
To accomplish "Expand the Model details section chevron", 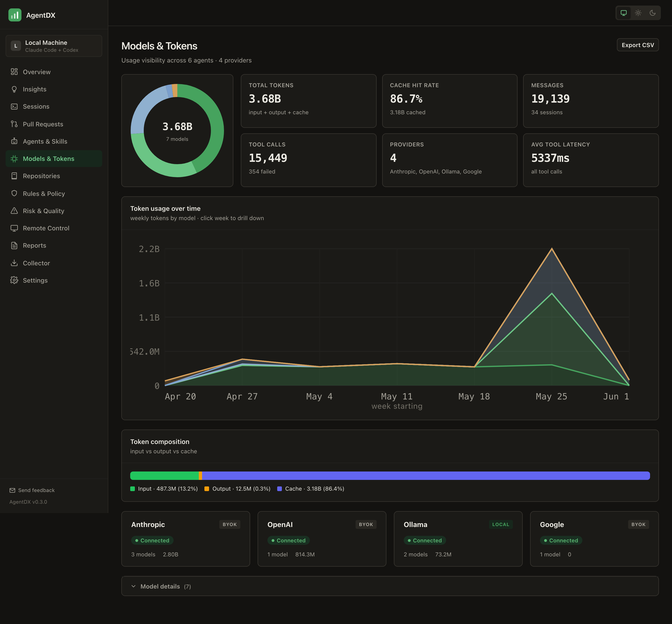I will point(133,586).
